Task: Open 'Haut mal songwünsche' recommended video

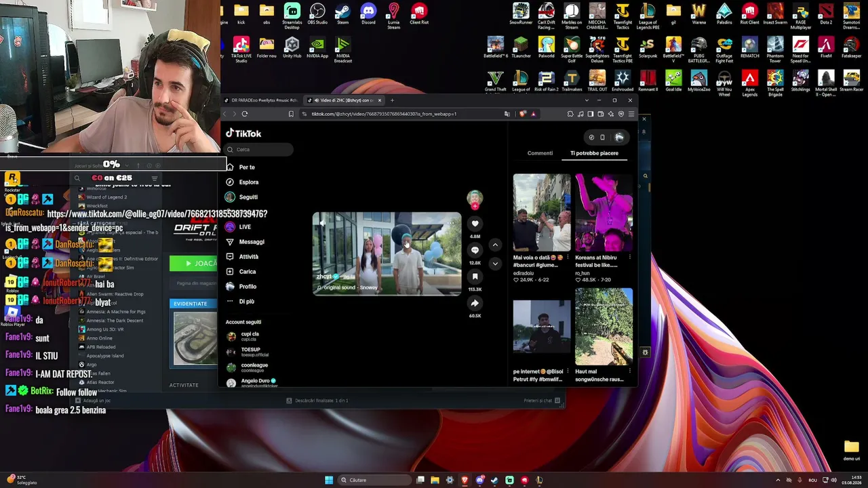Action: [604, 327]
